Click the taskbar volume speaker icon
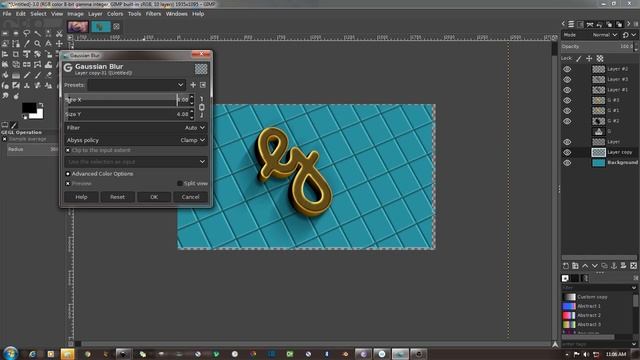640x360 pixels. coord(586,354)
